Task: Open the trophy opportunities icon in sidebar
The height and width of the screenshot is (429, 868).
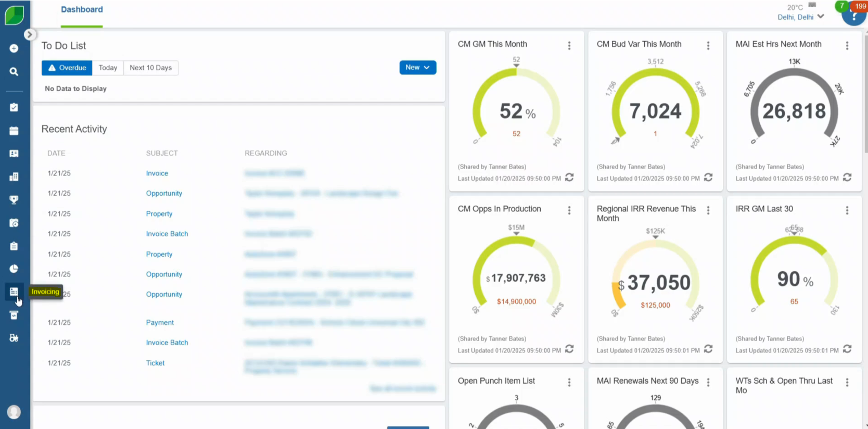Action: coord(14,199)
